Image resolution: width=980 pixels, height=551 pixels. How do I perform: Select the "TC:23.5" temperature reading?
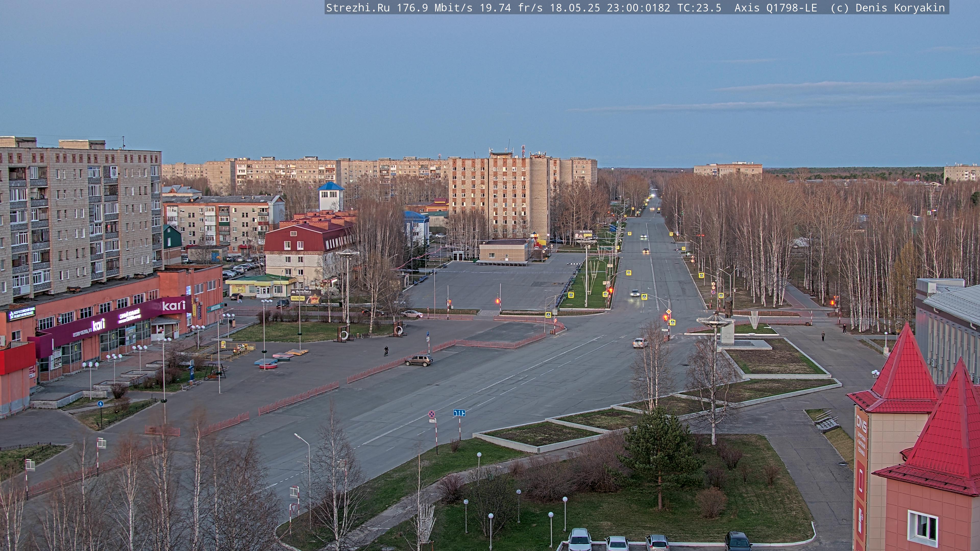699,8
